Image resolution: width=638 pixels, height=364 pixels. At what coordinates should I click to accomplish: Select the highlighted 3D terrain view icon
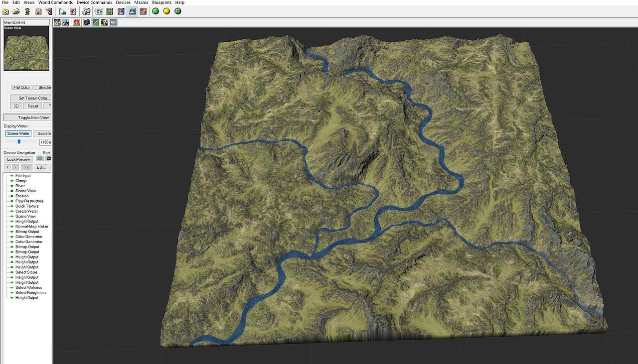coord(132,11)
